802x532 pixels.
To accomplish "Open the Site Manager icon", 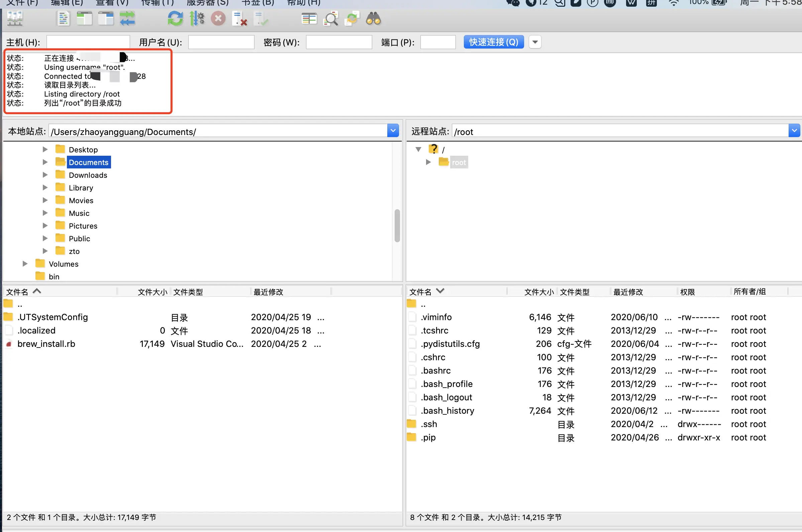I will [x=15, y=19].
